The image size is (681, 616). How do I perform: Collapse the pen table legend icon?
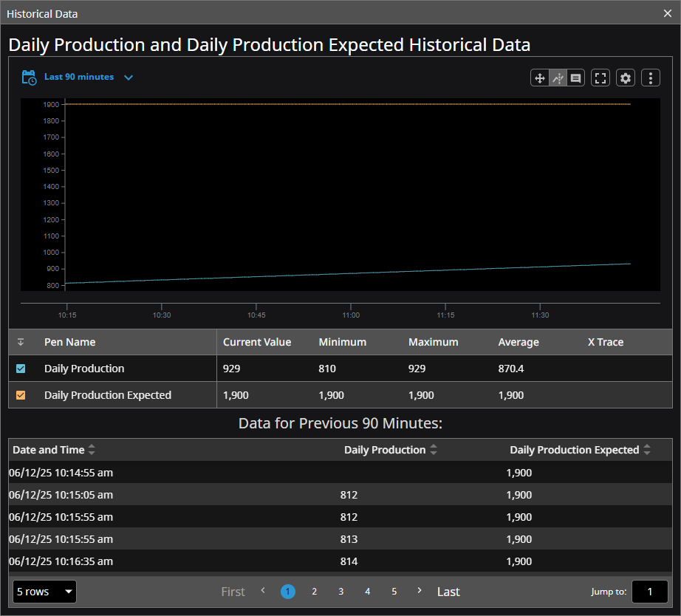(x=21, y=342)
